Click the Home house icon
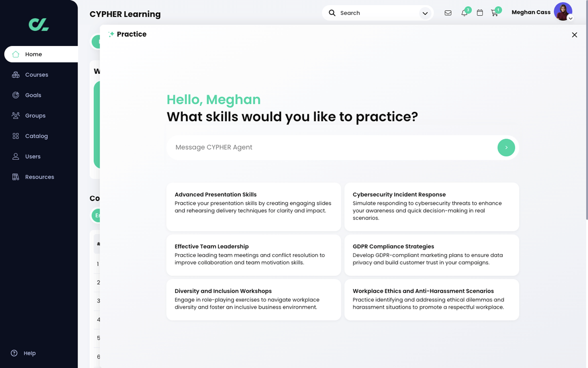Screen dimensions: 588x368 click(16, 54)
